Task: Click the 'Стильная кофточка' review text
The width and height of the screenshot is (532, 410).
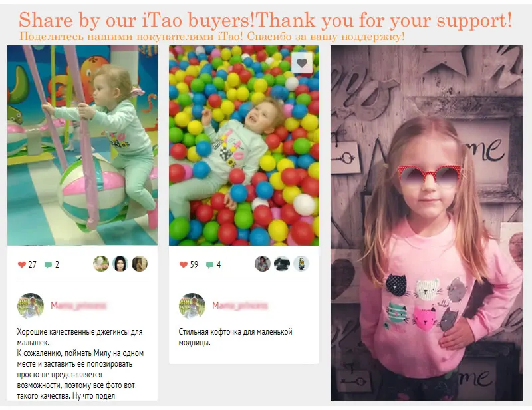Action: [235, 337]
